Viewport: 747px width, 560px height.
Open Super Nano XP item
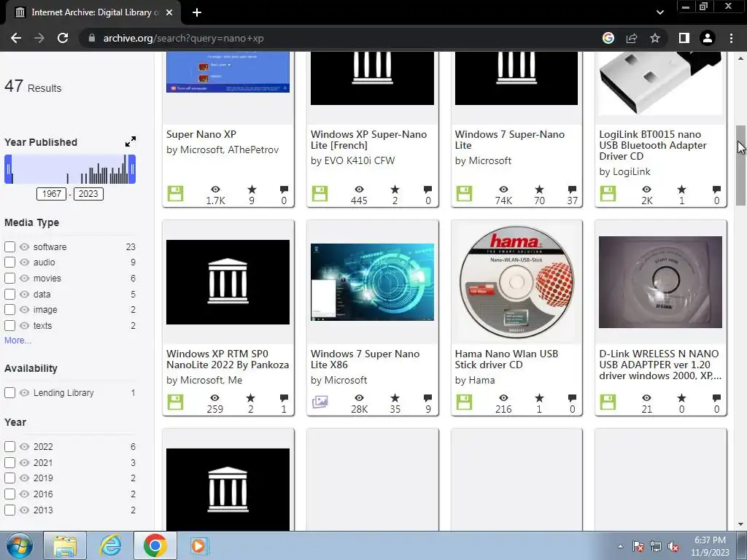pyautogui.click(x=201, y=134)
